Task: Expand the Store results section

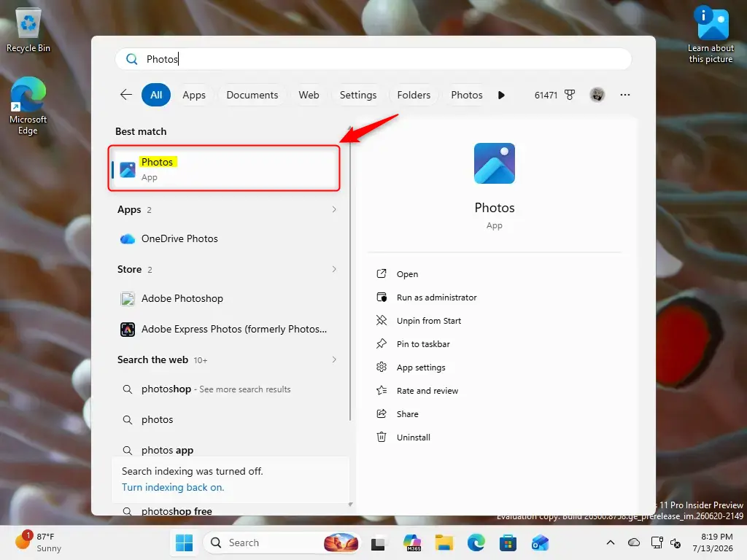Action: pos(334,270)
